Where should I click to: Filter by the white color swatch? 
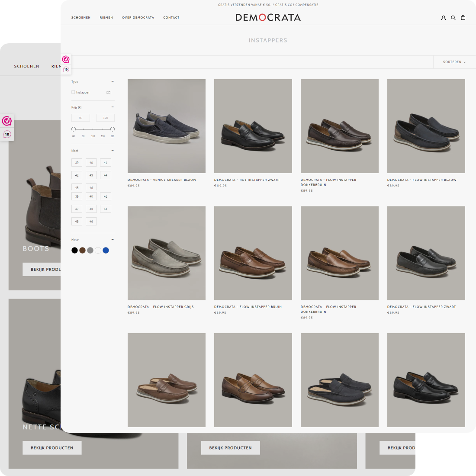(98, 250)
